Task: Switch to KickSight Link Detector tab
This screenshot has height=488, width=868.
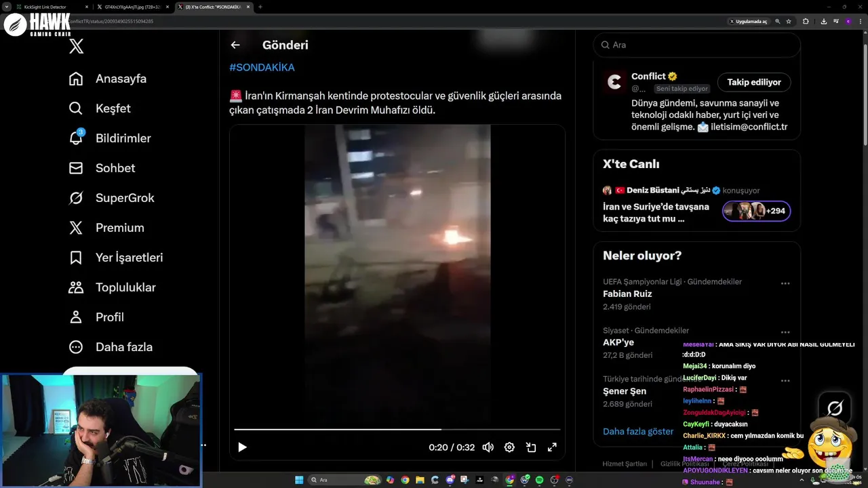Action: pyautogui.click(x=52, y=7)
